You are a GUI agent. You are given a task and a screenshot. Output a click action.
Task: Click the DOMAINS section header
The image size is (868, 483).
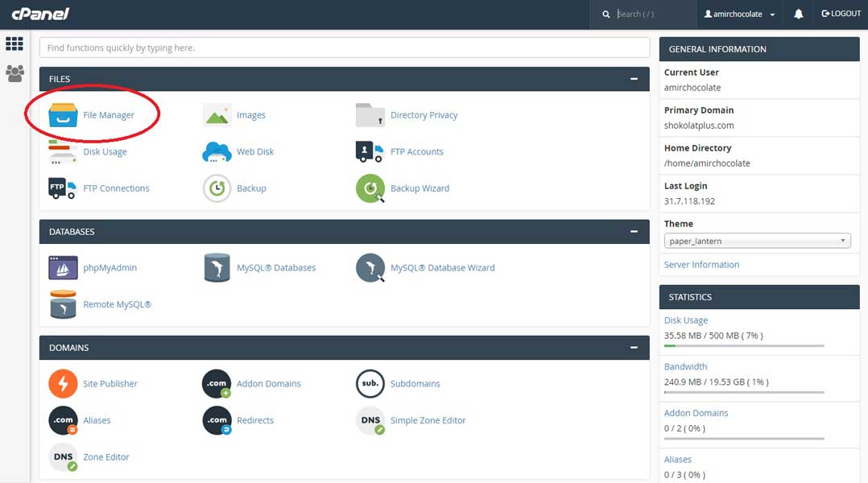coord(345,348)
